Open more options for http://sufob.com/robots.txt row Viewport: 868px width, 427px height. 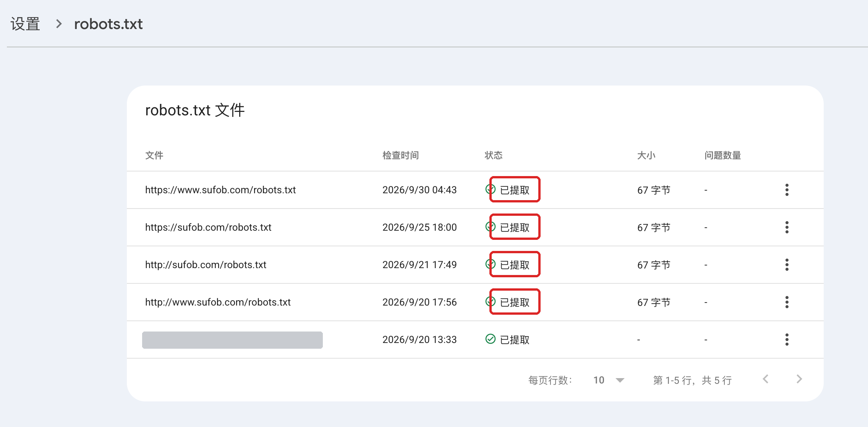(x=787, y=265)
